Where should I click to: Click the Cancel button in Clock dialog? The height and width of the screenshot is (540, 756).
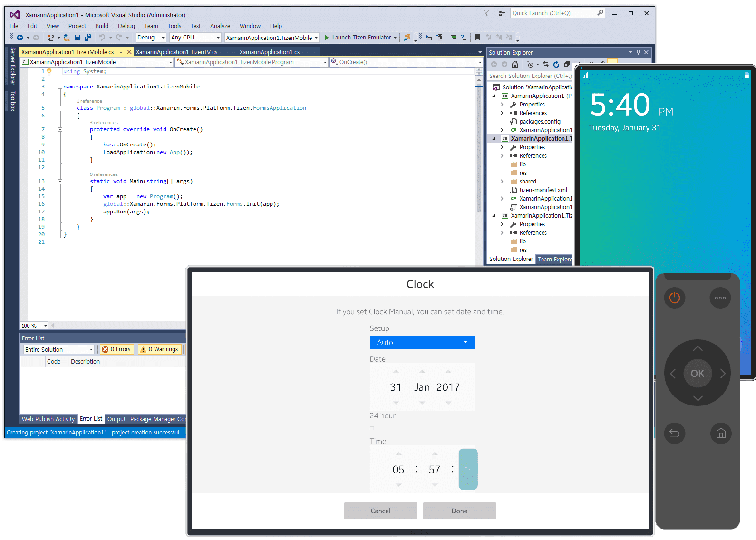click(380, 511)
